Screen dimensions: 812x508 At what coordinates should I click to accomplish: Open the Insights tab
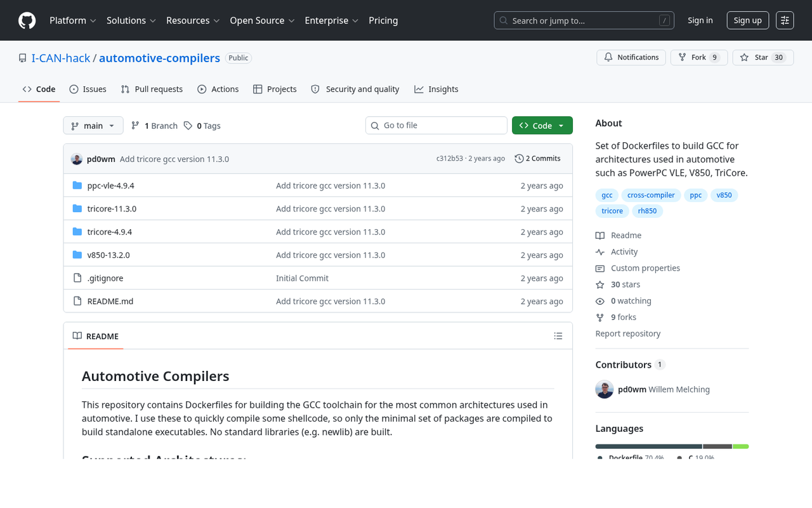436,89
